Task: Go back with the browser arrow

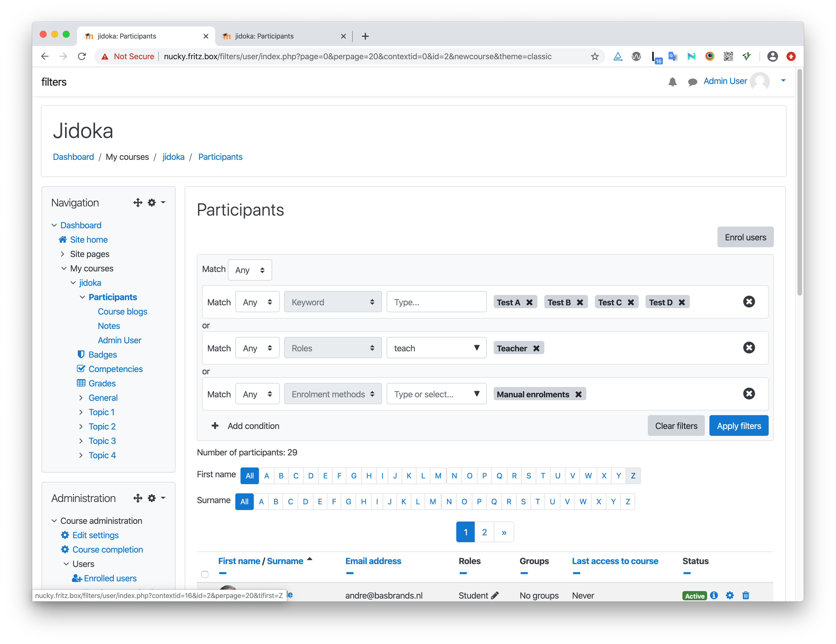Action: click(45, 57)
